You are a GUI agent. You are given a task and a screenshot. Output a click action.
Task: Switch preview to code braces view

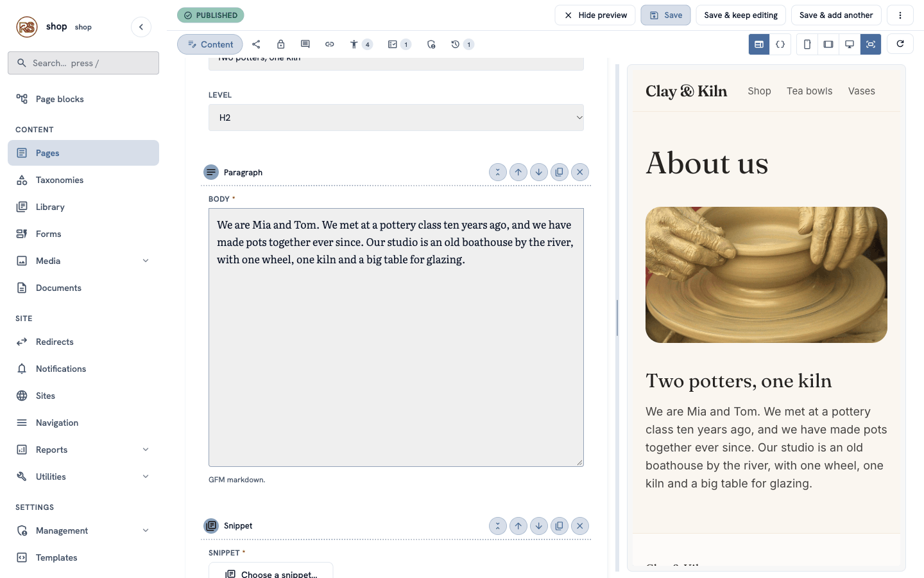(780, 44)
